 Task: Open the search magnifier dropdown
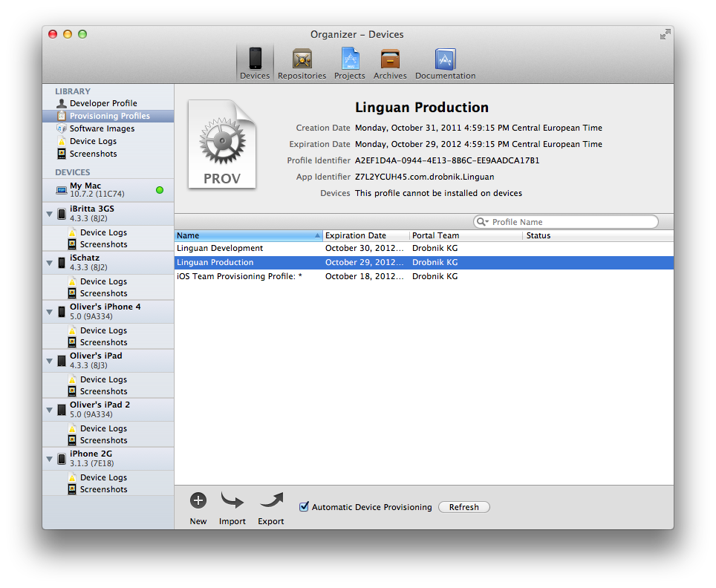[x=482, y=222]
